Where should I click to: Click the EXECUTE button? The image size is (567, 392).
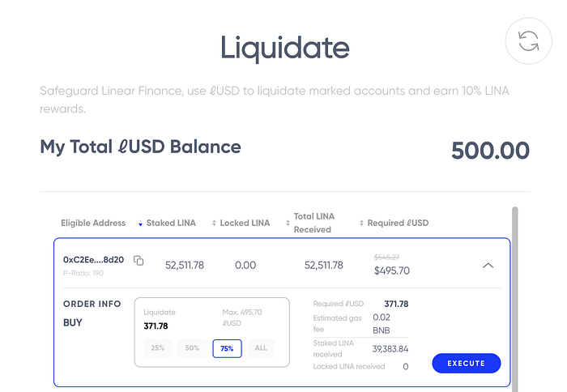coord(466,363)
